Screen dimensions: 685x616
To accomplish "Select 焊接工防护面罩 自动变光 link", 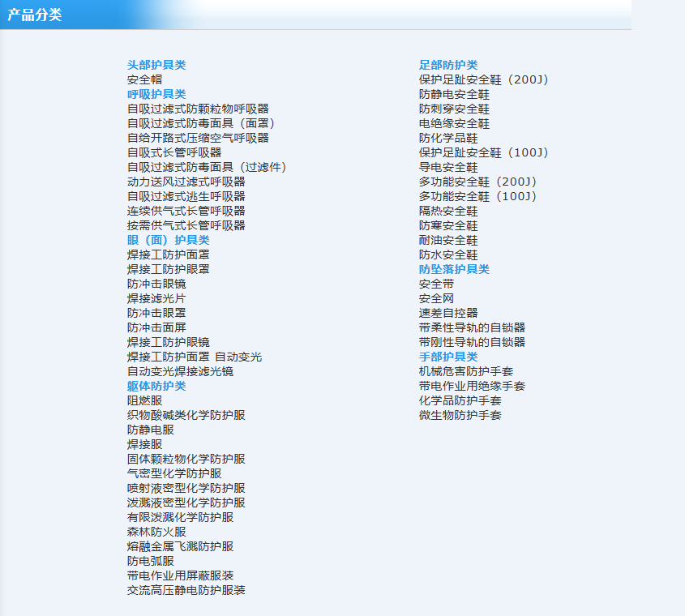I will [195, 357].
